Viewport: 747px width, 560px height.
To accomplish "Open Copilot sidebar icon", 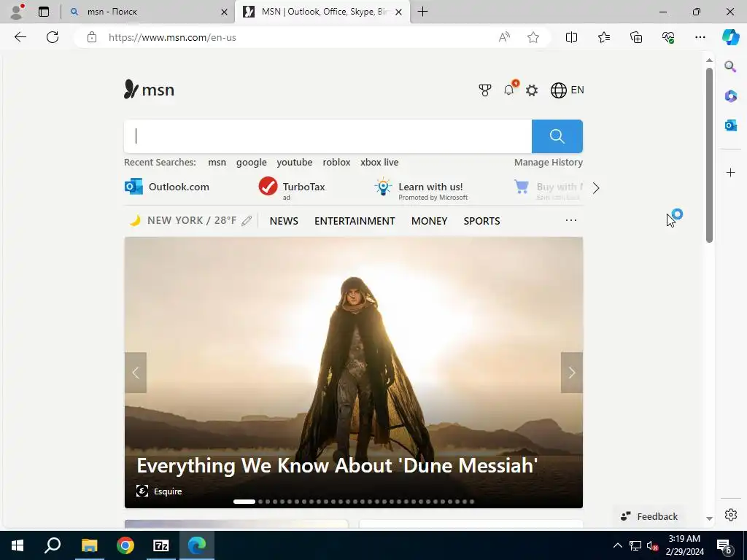I will point(730,37).
